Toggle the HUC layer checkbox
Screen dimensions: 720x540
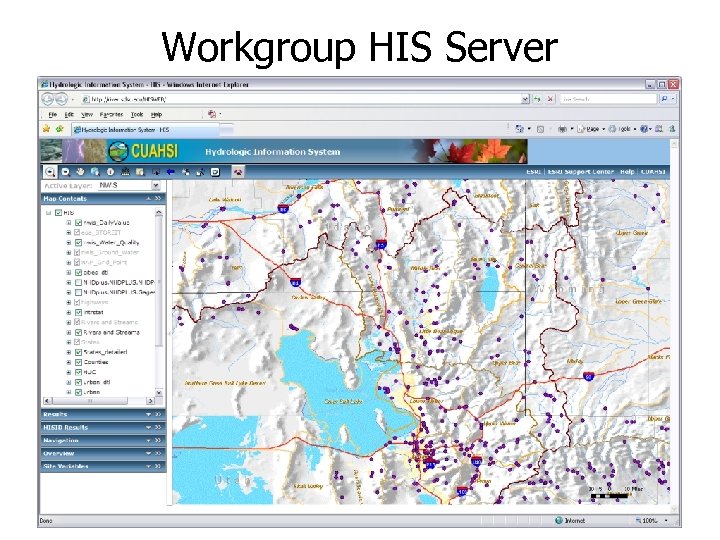pyautogui.click(x=79, y=372)
